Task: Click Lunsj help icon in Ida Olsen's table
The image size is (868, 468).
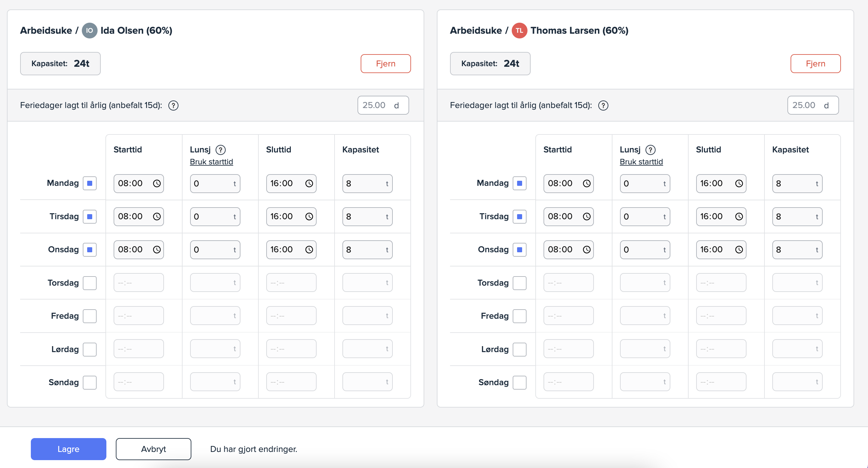Action: click(x=221, y=150)
